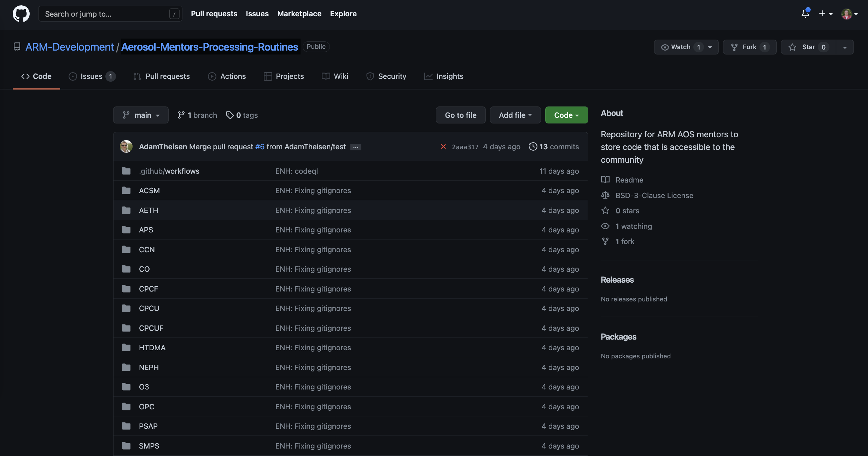
Task: Open the 1 watching link
Action: 634,226
